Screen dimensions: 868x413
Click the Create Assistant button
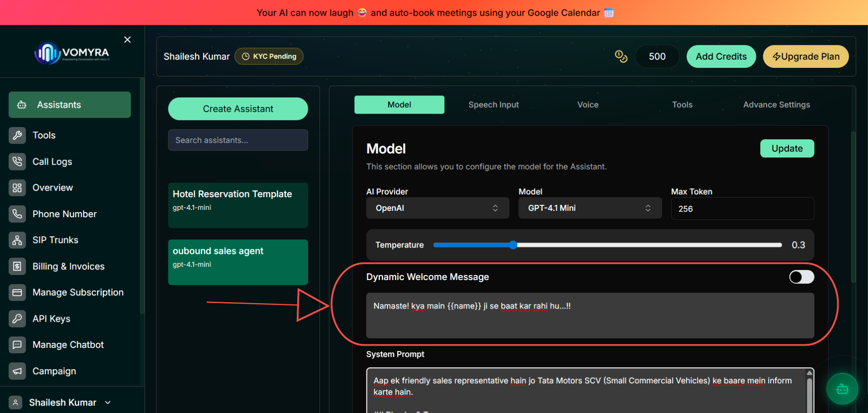(238, 109)
